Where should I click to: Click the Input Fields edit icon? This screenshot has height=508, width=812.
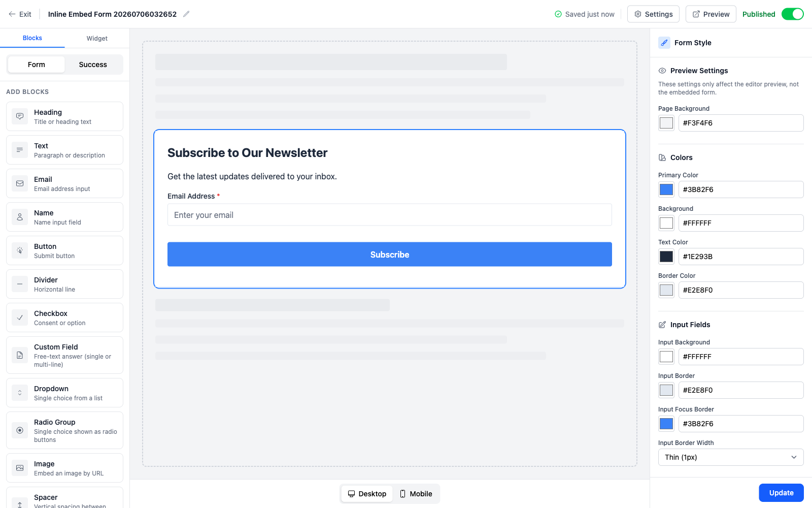tap(662, 325)
